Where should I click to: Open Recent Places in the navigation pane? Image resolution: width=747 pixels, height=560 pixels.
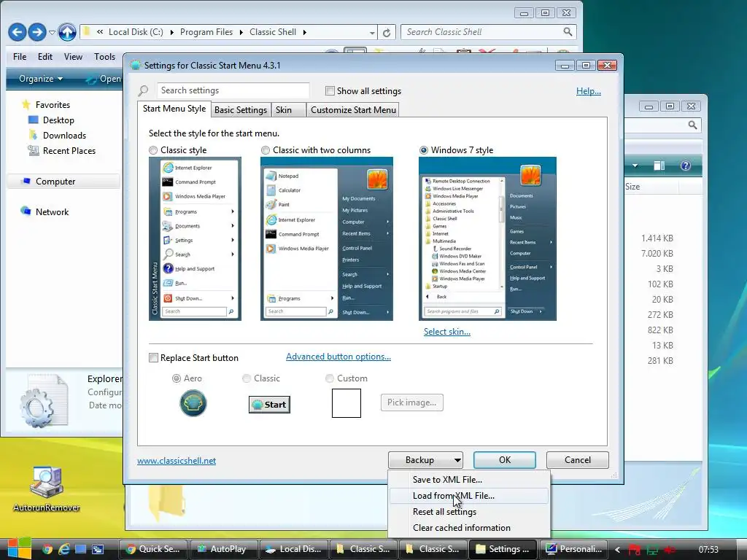click(x=61, y=150)
